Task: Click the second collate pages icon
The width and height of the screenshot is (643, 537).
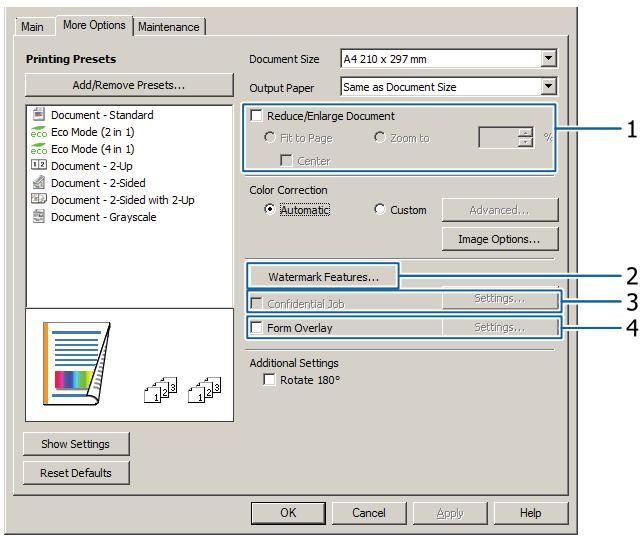Action: click(205, 389)
